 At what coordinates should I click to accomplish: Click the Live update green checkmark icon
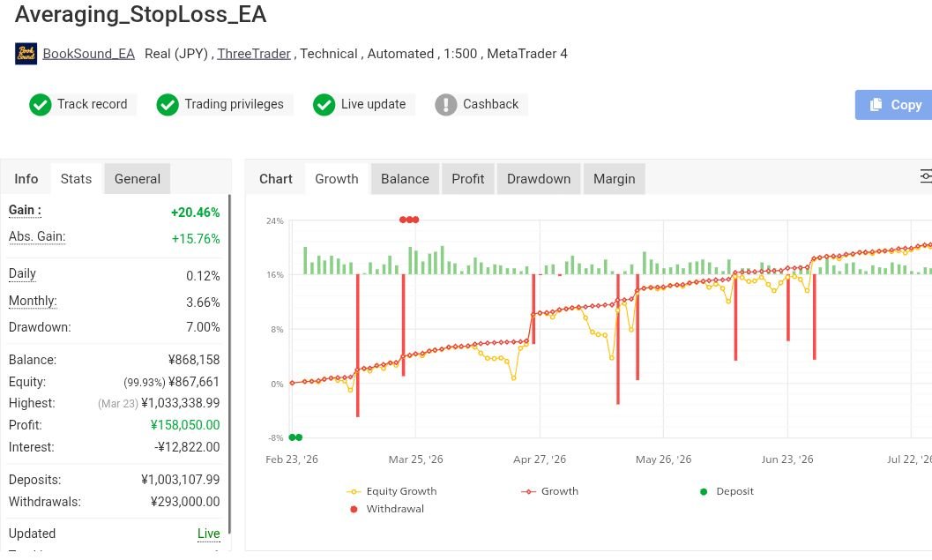[324, 105]
